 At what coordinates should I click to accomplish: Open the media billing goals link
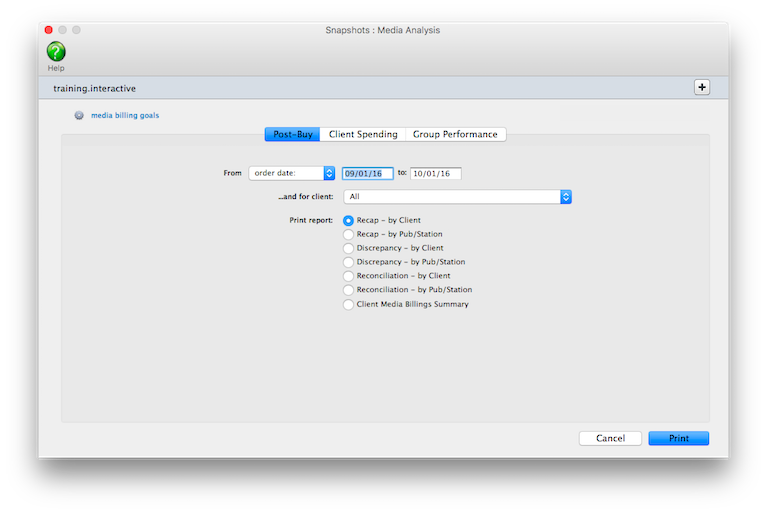124,115
